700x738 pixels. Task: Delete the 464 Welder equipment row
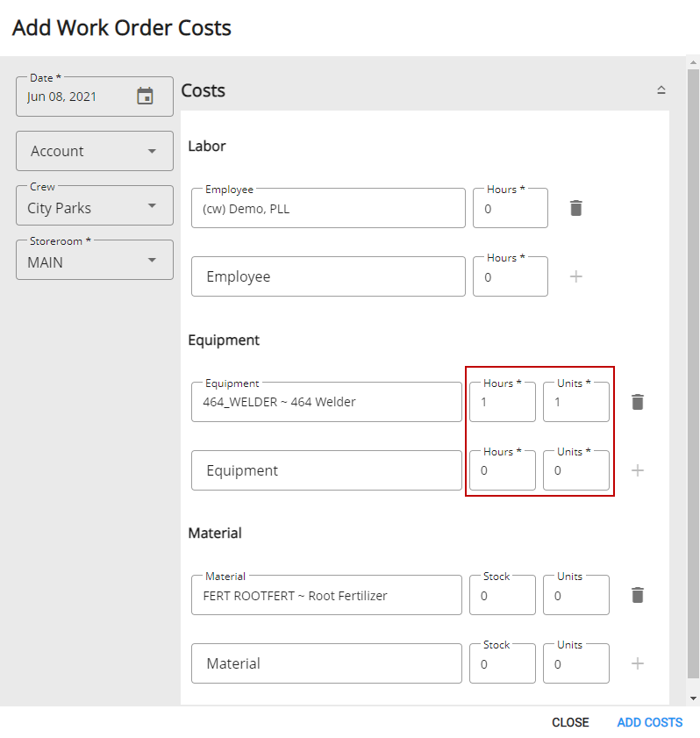coord(638,402)
